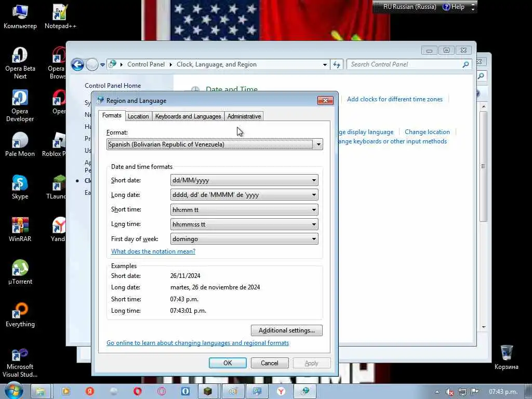The width and height of the screenshot is (532, 399).
Task: Launch Opera Beta Next from the desktop
Action: tap(20, 63)
